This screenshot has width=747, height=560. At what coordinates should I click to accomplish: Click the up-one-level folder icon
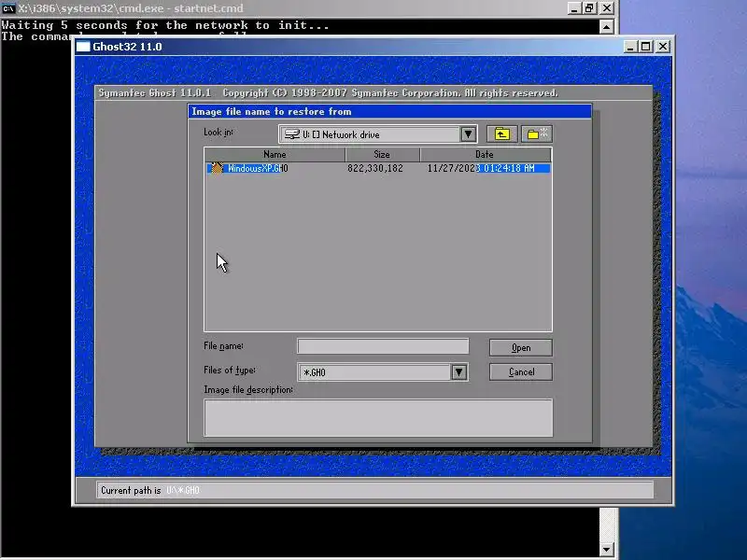pos(501,134)
